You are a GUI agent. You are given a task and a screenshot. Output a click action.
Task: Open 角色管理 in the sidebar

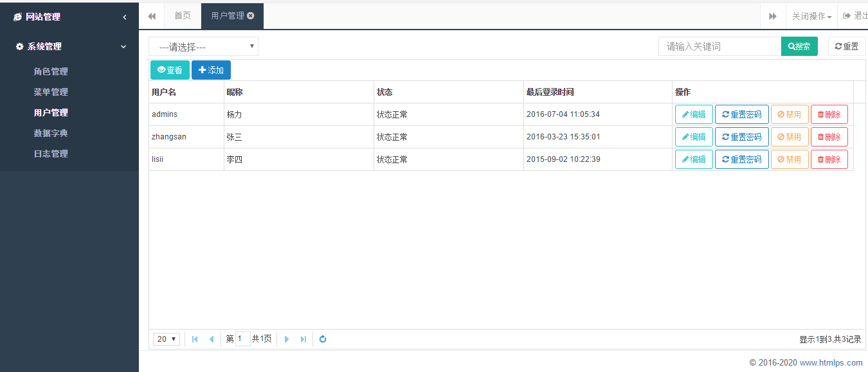pos(51,71)
